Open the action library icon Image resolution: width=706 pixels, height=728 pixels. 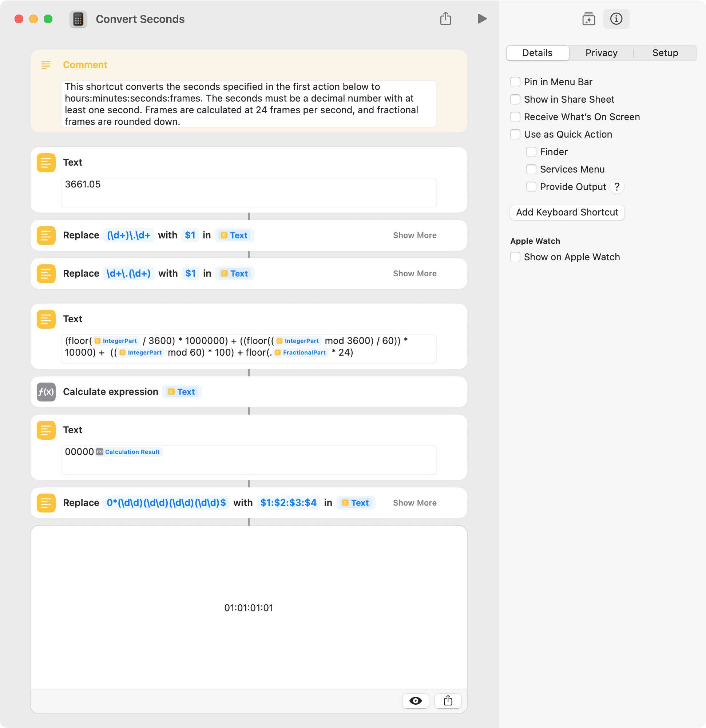(588, 19)
